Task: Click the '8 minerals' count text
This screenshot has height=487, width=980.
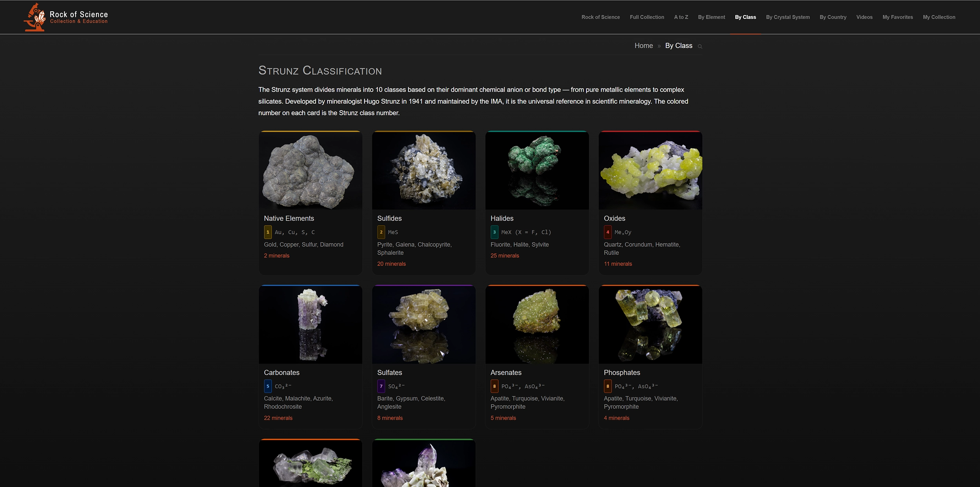Action: click(x=390, y=418)
